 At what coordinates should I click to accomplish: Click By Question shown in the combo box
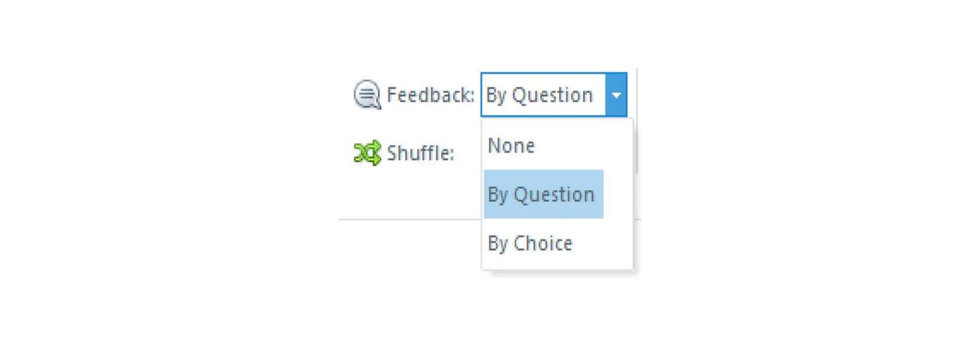[x=539, y=94]
